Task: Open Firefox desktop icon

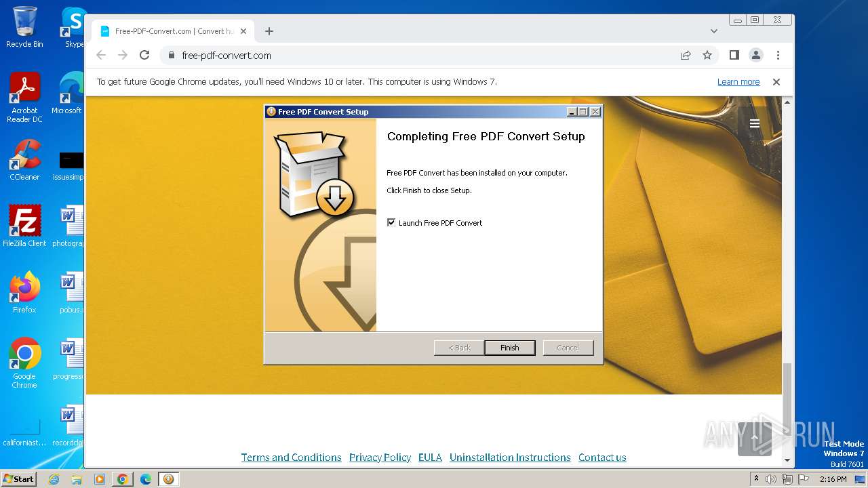Action: (24, 293)
